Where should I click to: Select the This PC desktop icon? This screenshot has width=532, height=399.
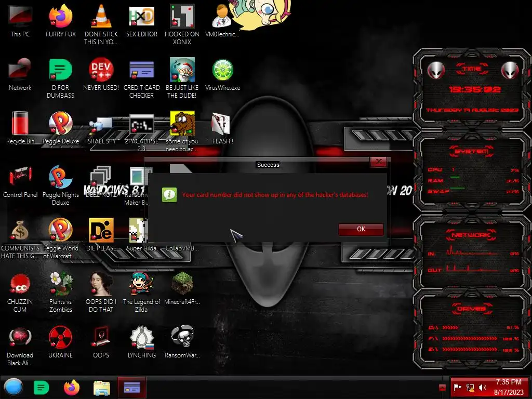pyautogui.click(x=20, y=20)
